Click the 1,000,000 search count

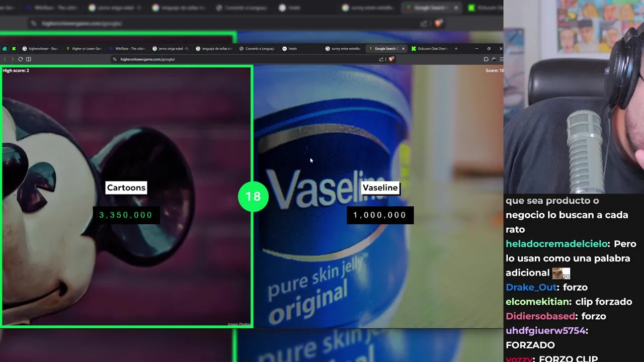pyautogui.click(x=380, y=215)
